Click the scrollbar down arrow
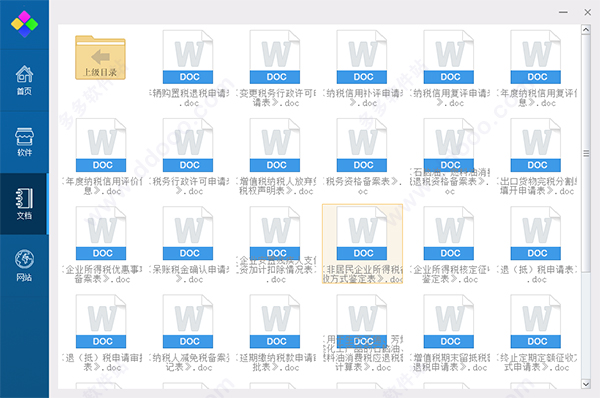The height and width of the screenshot is (398, 600). pos(585,384)
